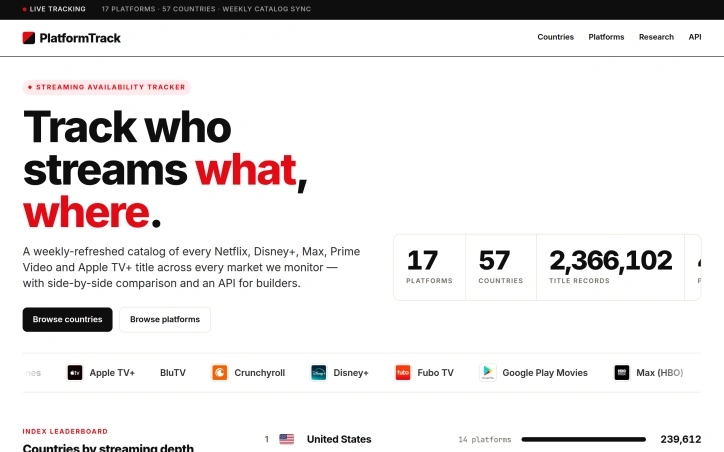Open the Platforms nav item
Image resolution: width=724 pixels, height=452 pixels.
(x=606, y=37)
